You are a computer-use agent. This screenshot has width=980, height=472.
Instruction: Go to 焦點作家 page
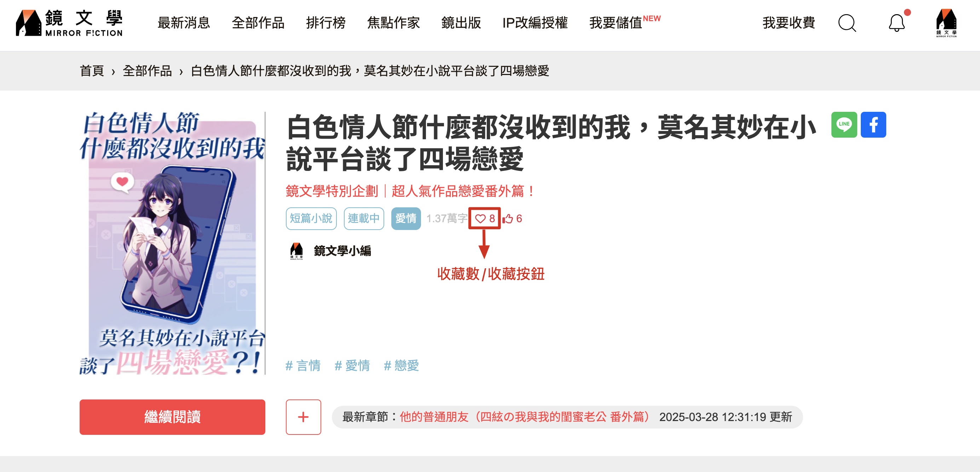(x=393, y=23)
